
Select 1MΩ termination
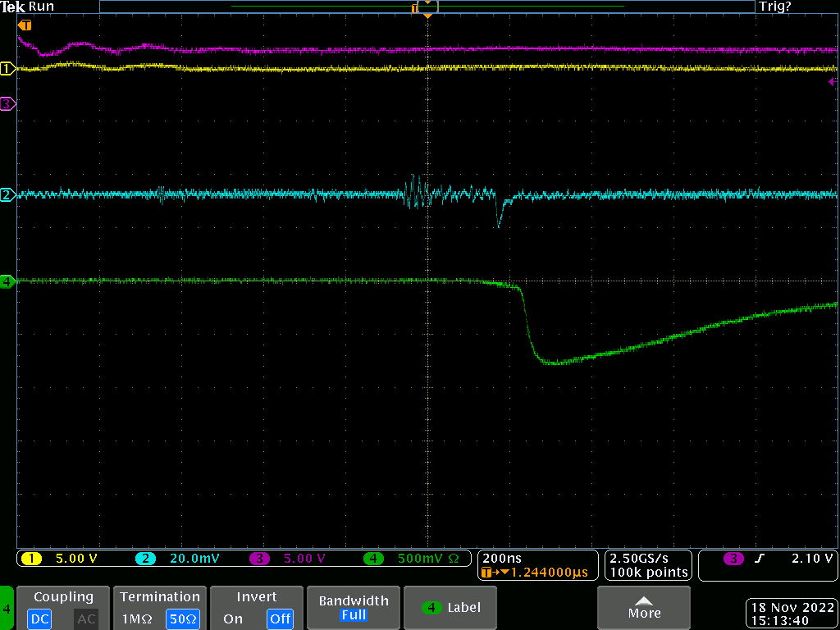[x=136, y=619]
